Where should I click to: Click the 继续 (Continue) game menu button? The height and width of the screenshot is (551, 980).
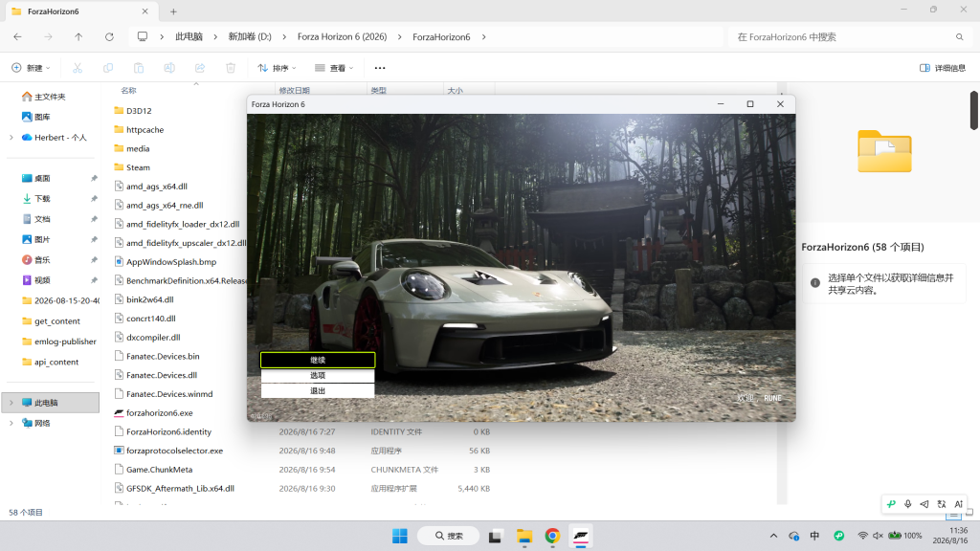coord(318,360)
